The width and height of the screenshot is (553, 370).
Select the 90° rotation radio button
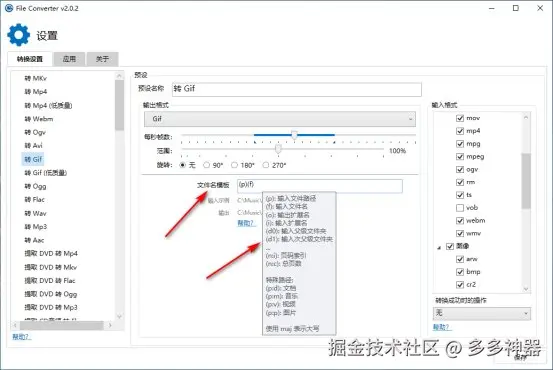(207, 165)
